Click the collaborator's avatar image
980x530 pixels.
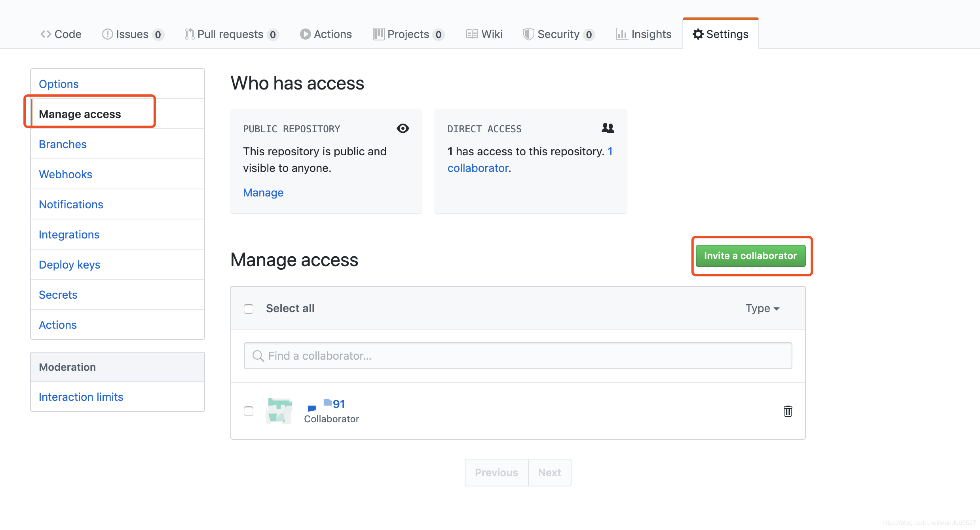(279, 411)
